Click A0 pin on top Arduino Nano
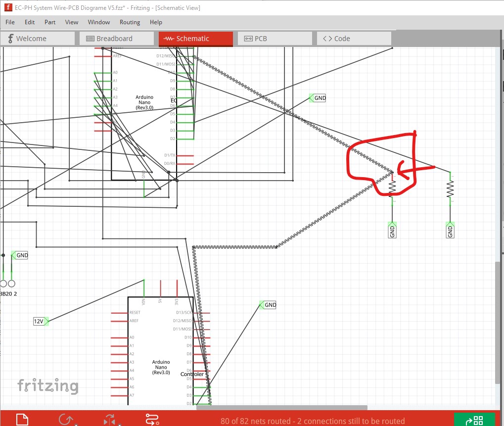The width and height of the screenshot is (504, 426). (x=103, y=73)
